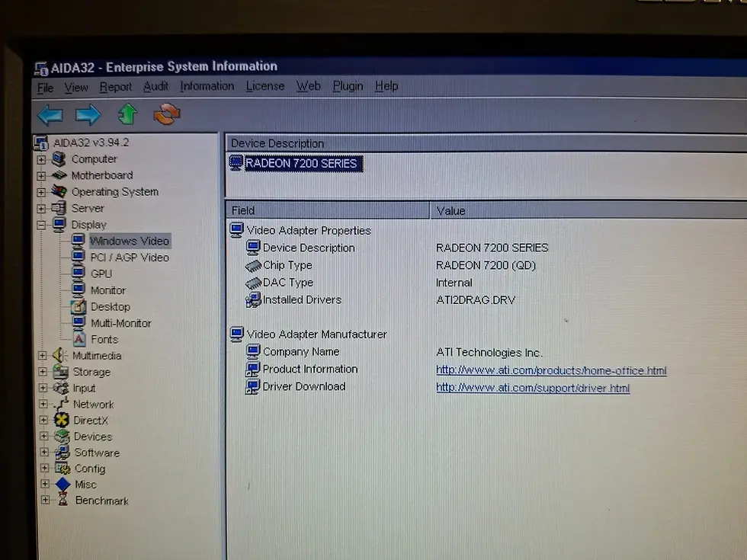Expand the Input tree node
Screen dimensions: 747x560
pyautogui.click(x=43, y=388)
